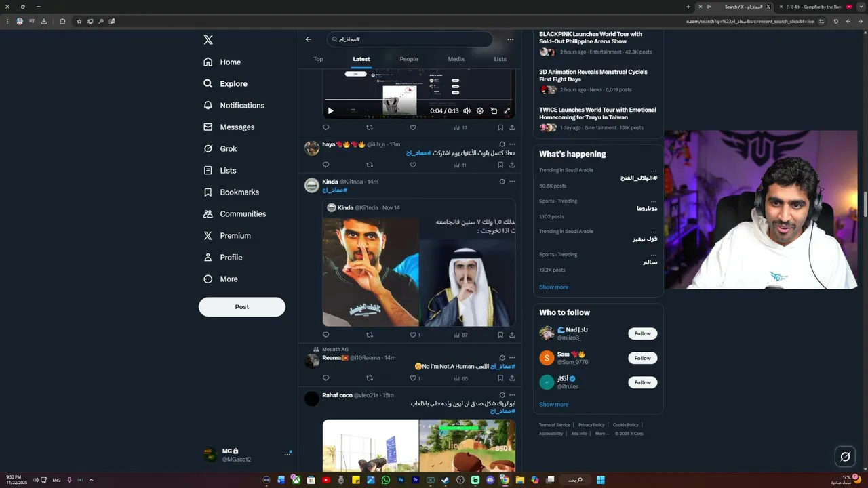Viewport: 868px width, 488px height.
Task: Open more options on Rahaf coco's post
Action: [x=512, y=394]
